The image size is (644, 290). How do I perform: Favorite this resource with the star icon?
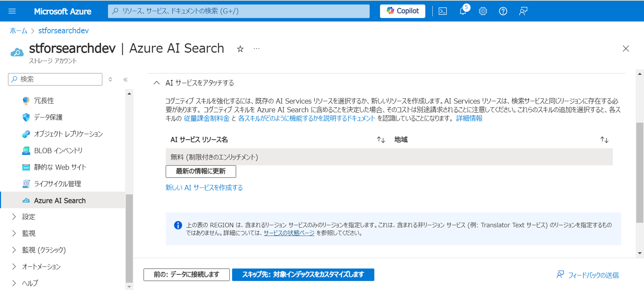pyautogui.click(x=240, y=49)
